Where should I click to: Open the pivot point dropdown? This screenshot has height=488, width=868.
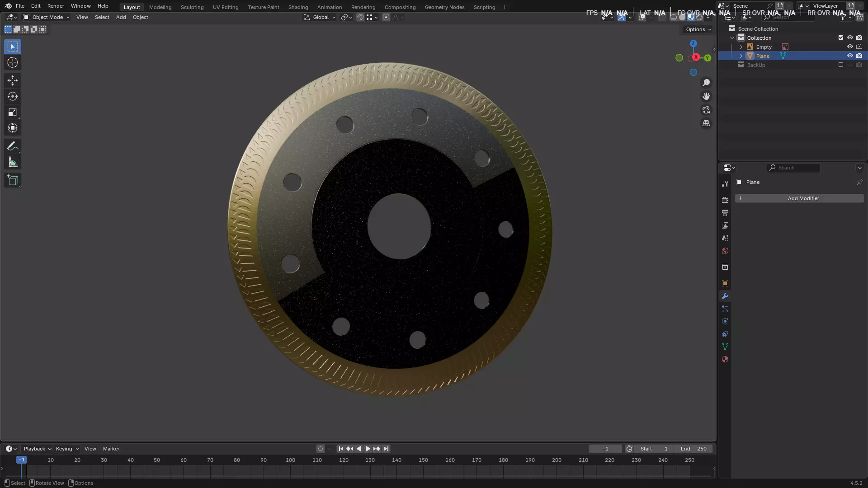coord(347,17)
